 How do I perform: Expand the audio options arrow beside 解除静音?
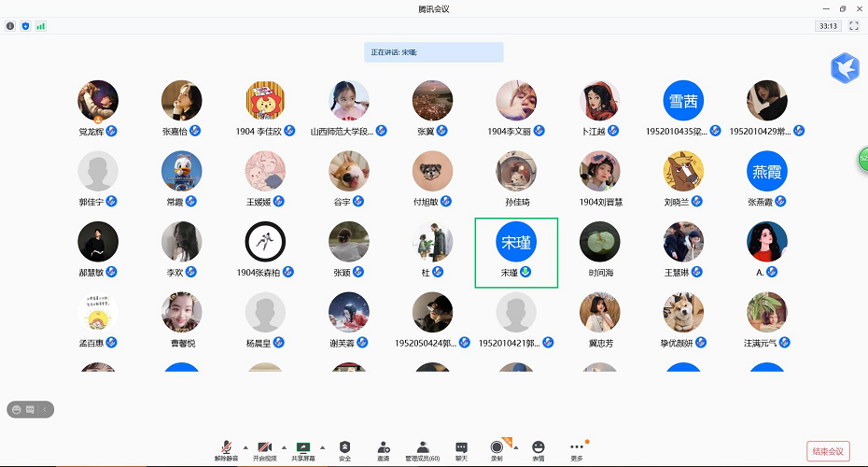pyautogui.click(x=245, y=447)
